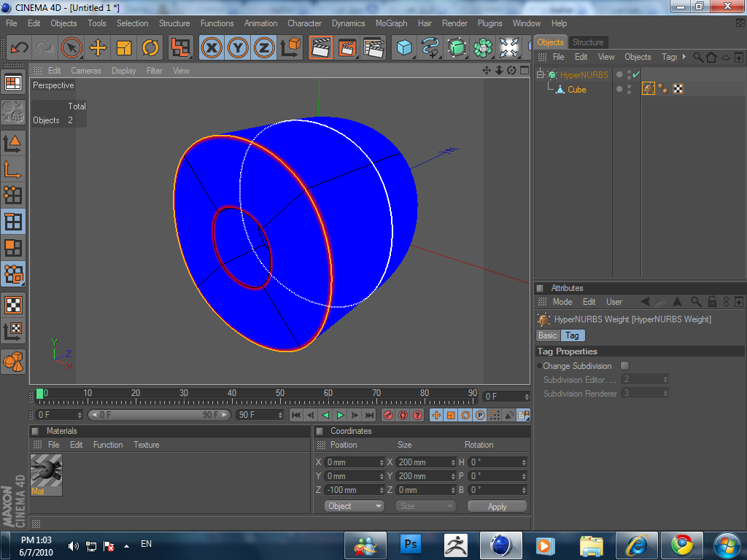The width and height of the screenshot is (747, 560).
Task: Toggle X axis lock
Action: tap(212, 47)
